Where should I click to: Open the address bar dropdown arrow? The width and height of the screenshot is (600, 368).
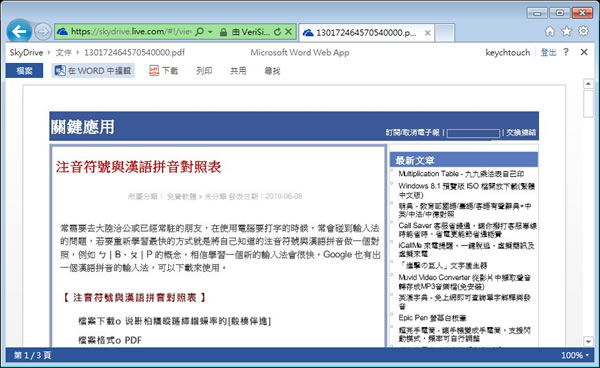click(210, 32)
